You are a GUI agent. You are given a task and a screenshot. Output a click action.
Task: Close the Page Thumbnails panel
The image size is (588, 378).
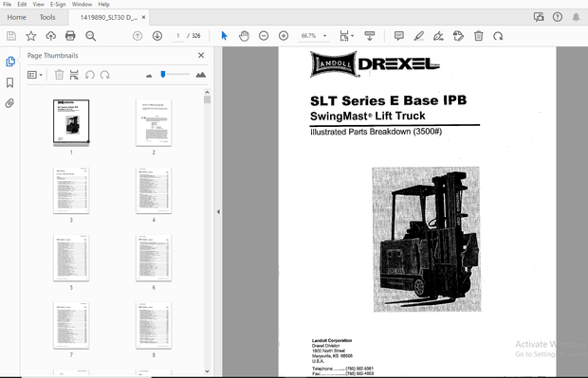[201, 56]
